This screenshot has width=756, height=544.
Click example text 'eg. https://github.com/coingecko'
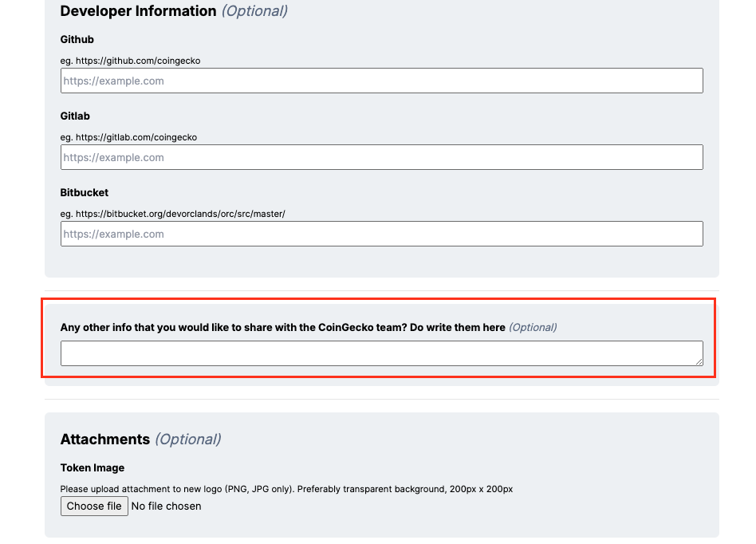(130, 61)
